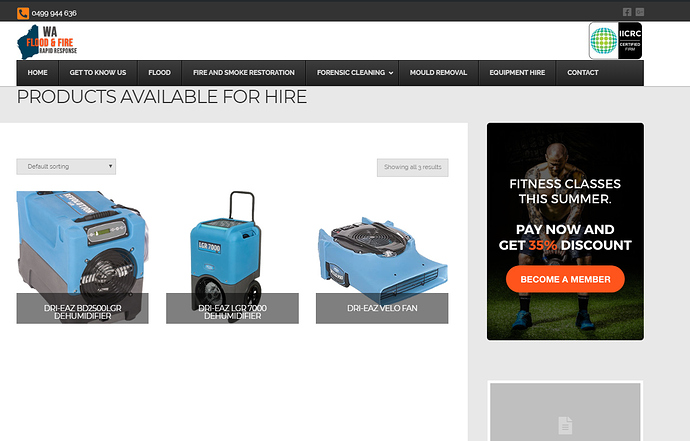Go to the Home menu item
Viewport: 690px width, 441px height.
coord(37,73)
